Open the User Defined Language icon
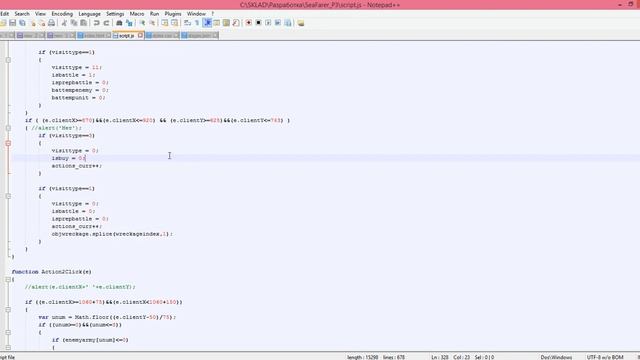Image resolution: width=640 pixels, height=360 pixels. pos(216,23)
